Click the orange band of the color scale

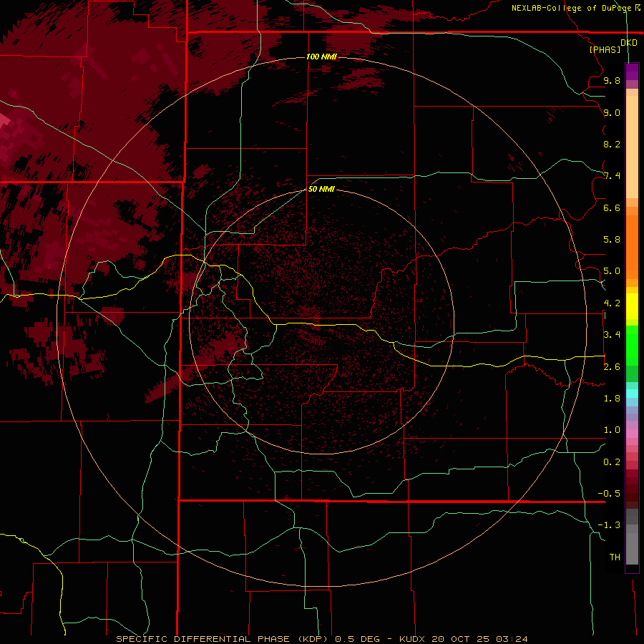tap(632, 246)
